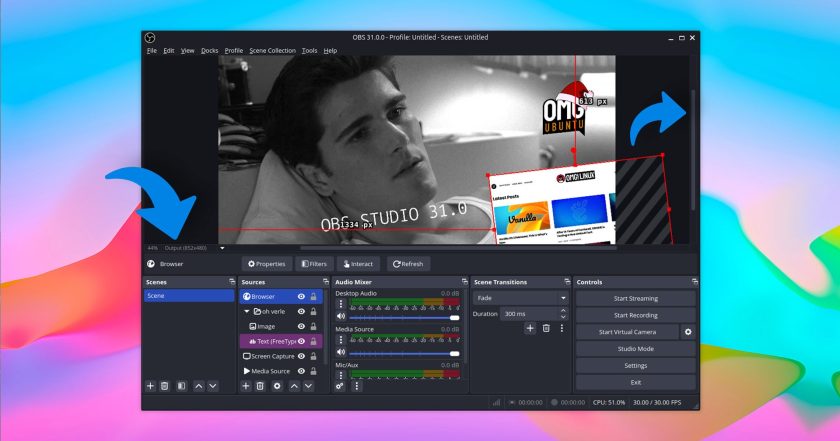840x441 pixels.
Task: Click OBS logo in title bar
Action: click(150, 38)
